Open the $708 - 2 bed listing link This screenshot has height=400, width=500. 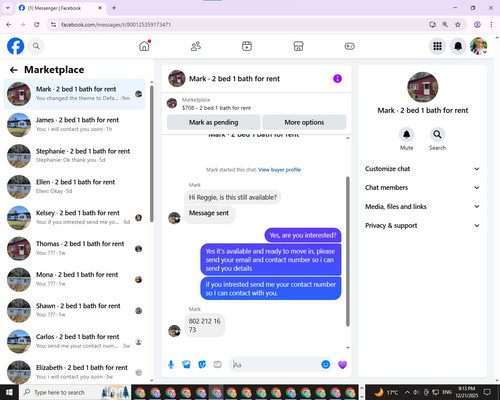(216, 108)
